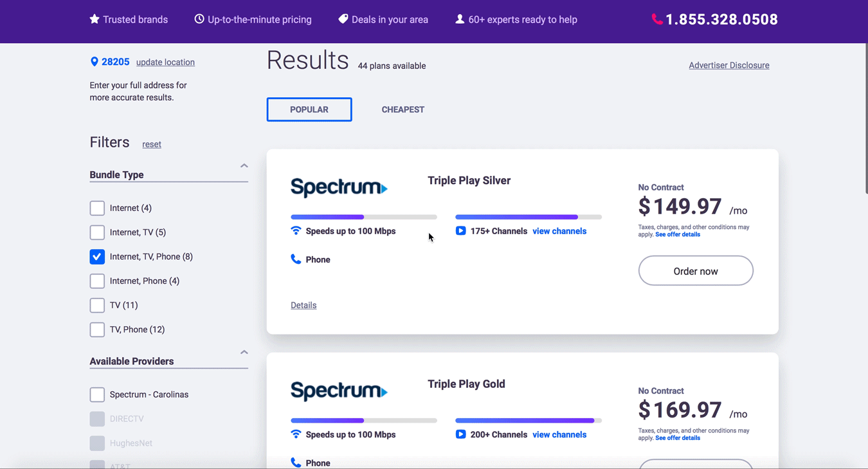Check the Internet, TV (5) checkbox
Image resolution: width=868 pixels, height=469 pixels.
pyautogui.click(x=97, y=232)
